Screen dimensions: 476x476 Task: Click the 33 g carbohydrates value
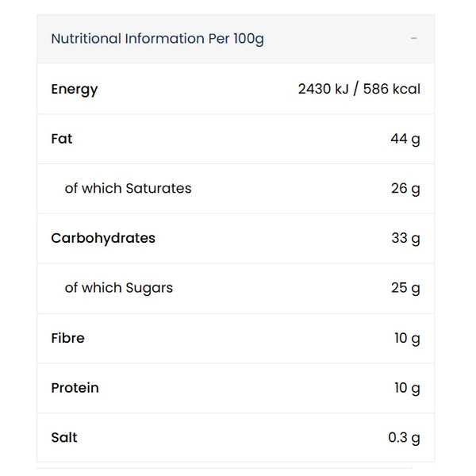pos(405,238)
